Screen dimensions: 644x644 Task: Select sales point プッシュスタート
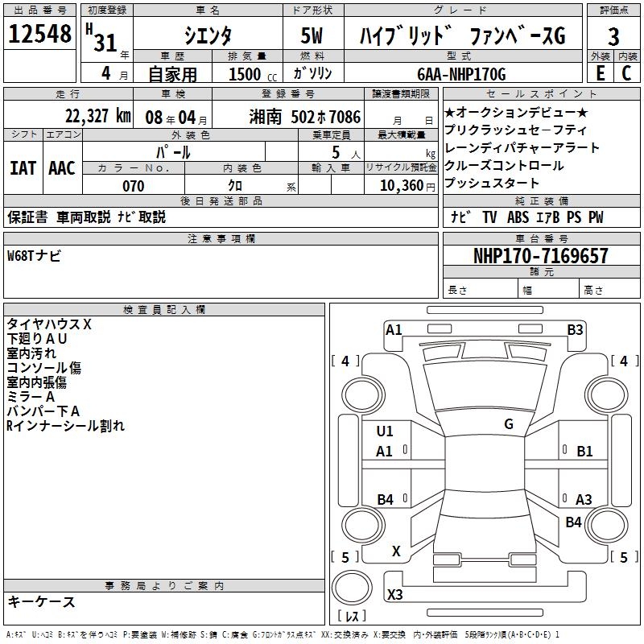pos(492,183)
